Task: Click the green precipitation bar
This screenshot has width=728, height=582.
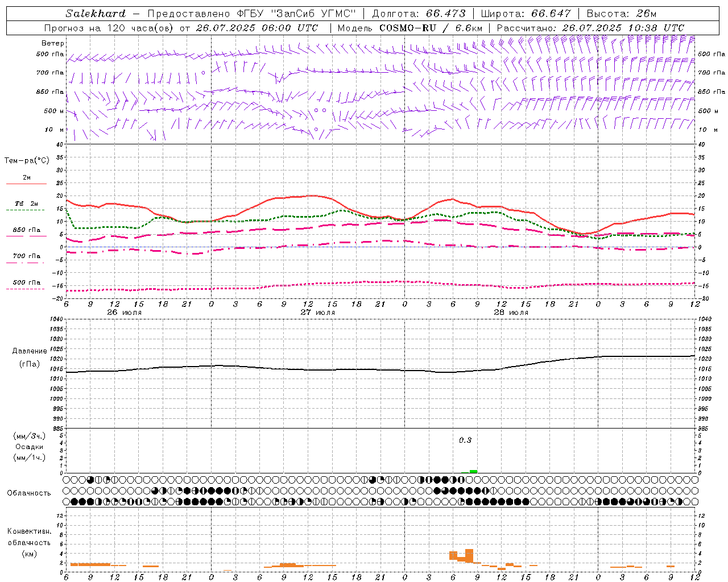Action: pyautogui.click(x=473, y=471)
